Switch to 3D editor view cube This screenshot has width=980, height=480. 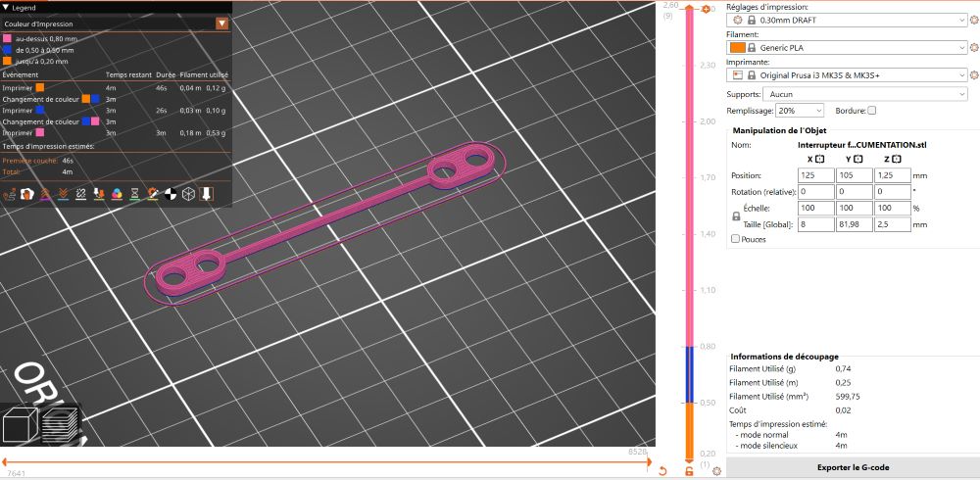(x=20, y=424)
